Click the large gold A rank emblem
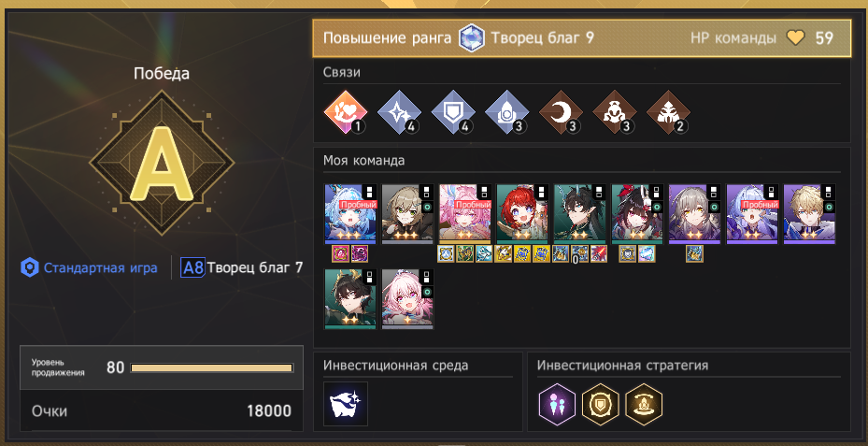Image resolution: width=868 pixels, height=446 pixels. coord(162,164)
